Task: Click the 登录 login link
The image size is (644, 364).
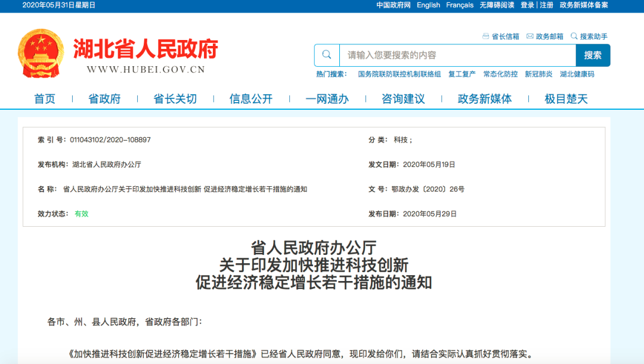Action: point(527,5)
